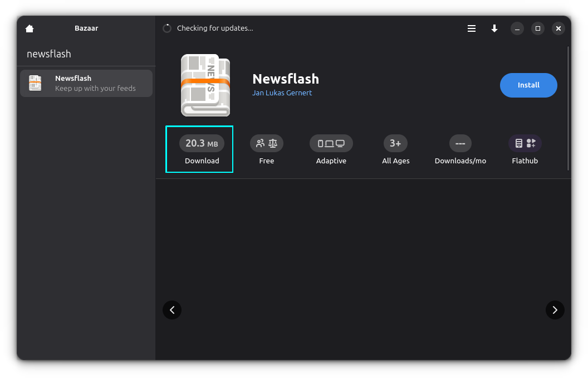Image resolution: width=588 pixels, height=378 pixels.
Task: Open the Bazaar hamburger menu
Action: point(472,28)
